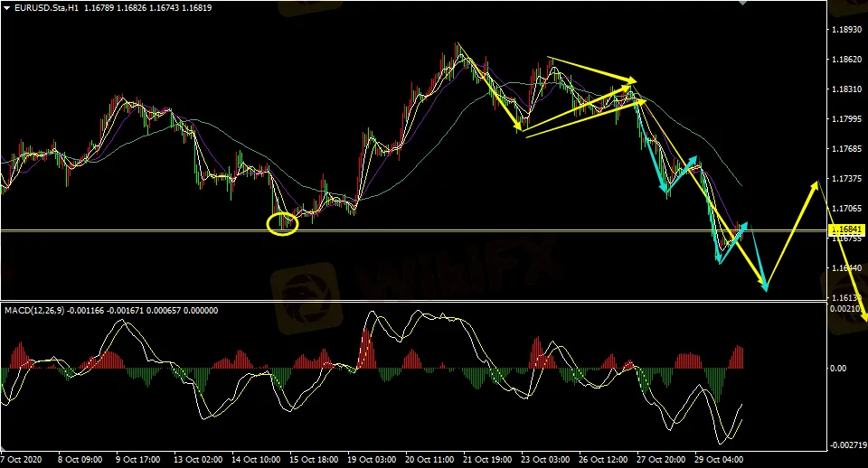Viewport: 868px width, 468px height.
Task: Click the MACD scale value -0.002719
Action: 847,445
